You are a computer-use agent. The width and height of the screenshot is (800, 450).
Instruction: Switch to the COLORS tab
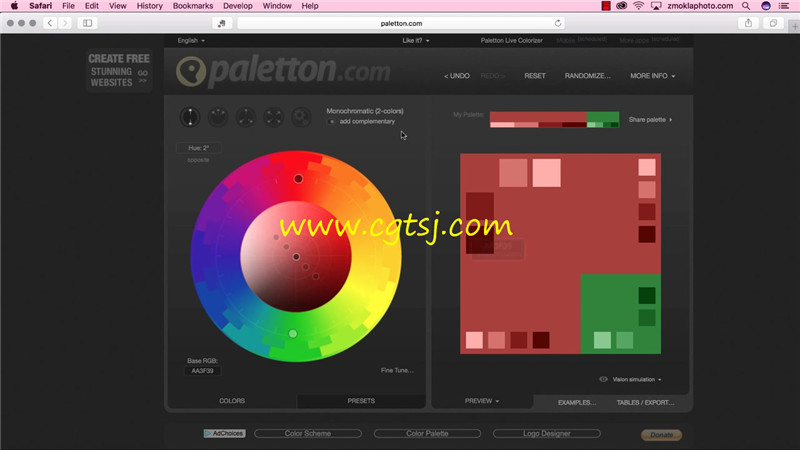[232, 401]
